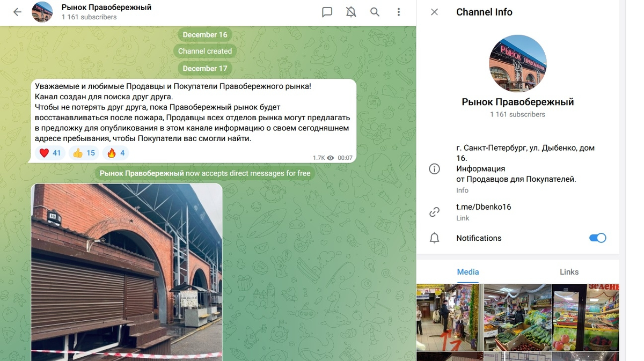Click the welcome message text about the market fire
The height and width of the screenshot is (361, 644).
tap(192, 112)
